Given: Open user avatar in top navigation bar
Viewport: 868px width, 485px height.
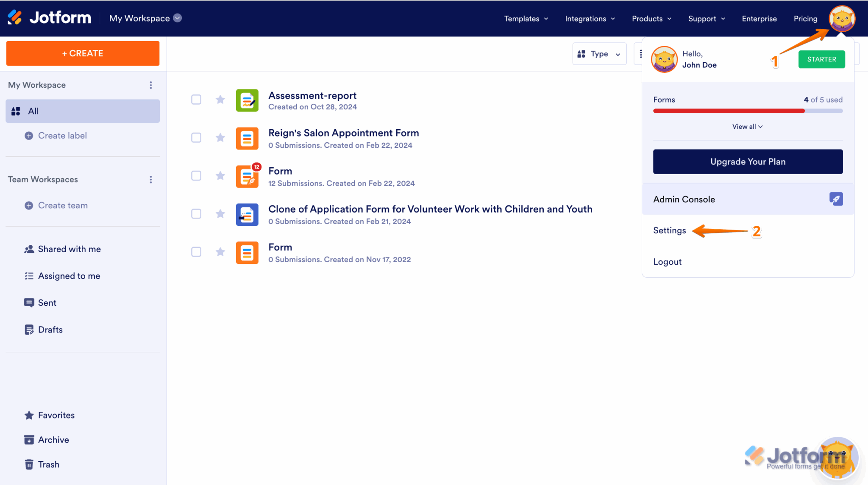Looking at the screenshot, I should pyautogui.click(x=842, y=19).
